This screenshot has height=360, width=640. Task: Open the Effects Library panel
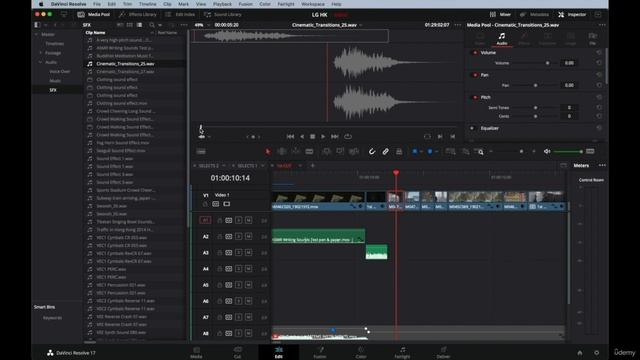point(138,14)
